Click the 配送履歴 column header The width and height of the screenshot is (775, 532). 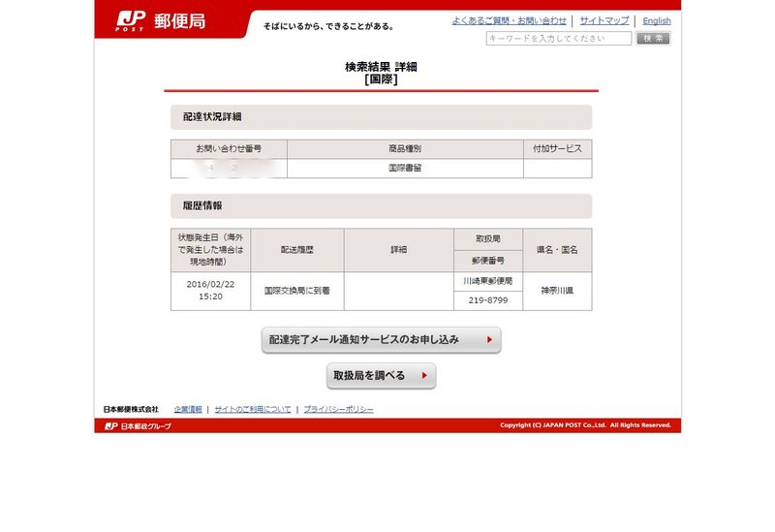pyautogui.click(x=297, y=250)
